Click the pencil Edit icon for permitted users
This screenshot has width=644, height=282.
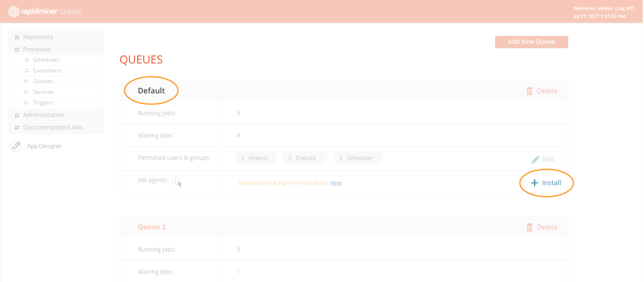[535, 159]
